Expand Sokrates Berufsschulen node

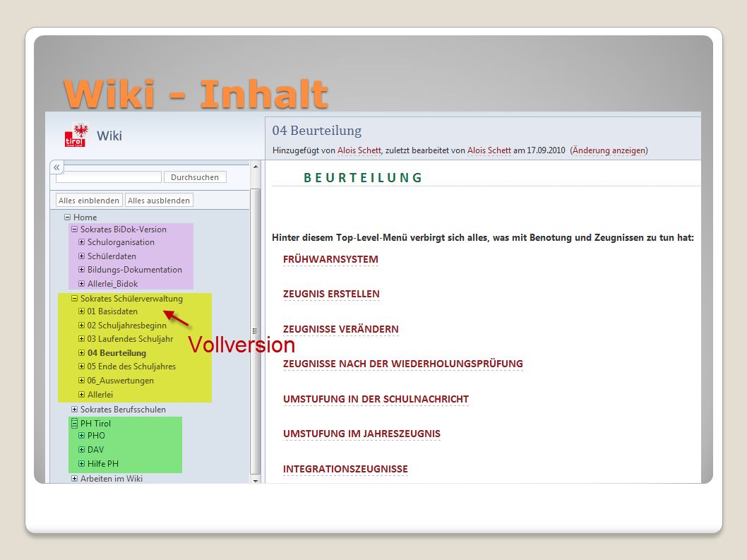(x=74, y=410)
